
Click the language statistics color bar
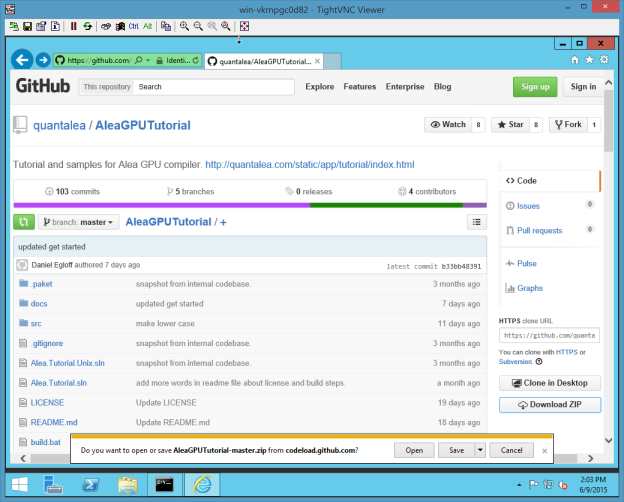tap(250, 205)
